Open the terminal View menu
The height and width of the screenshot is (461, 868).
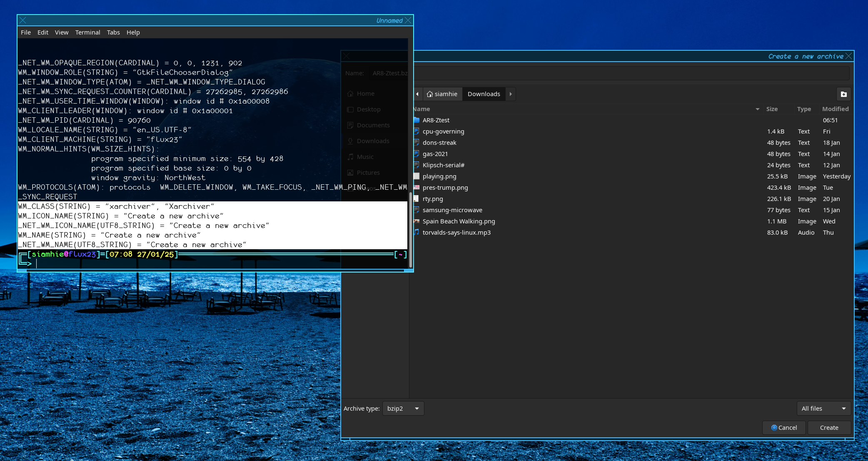click(62, 32)
